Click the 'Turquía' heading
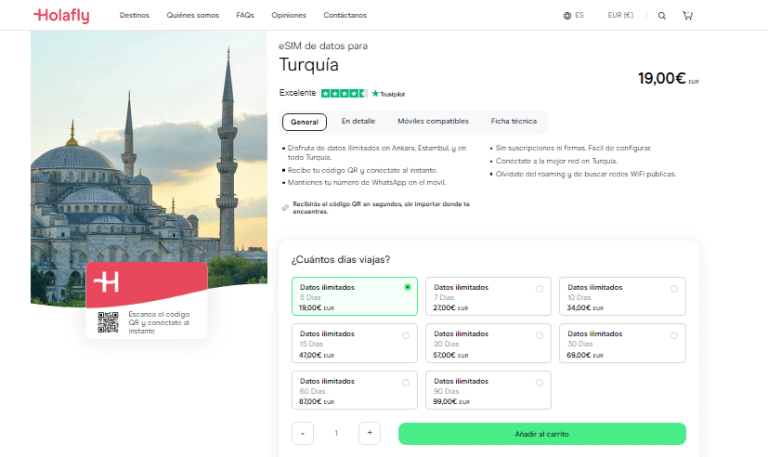The image size is (768, 457). (x=309, y=65)
